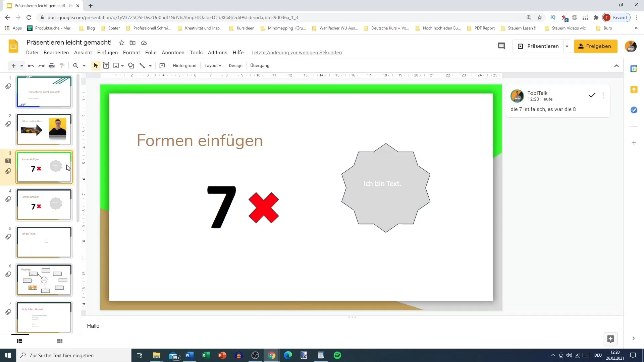
Task: Select the shapes tool
Action: coord(131,66)
